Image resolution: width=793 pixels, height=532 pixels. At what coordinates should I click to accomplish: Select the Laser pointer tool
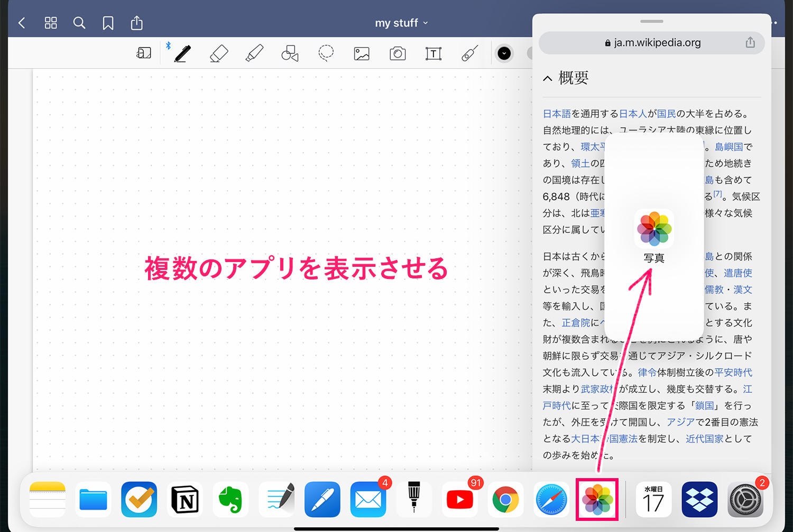tap(469, 53)
